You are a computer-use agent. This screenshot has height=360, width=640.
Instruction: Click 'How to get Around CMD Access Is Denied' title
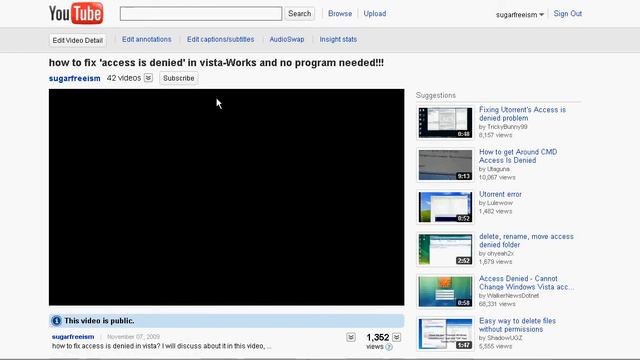[518, 156]
